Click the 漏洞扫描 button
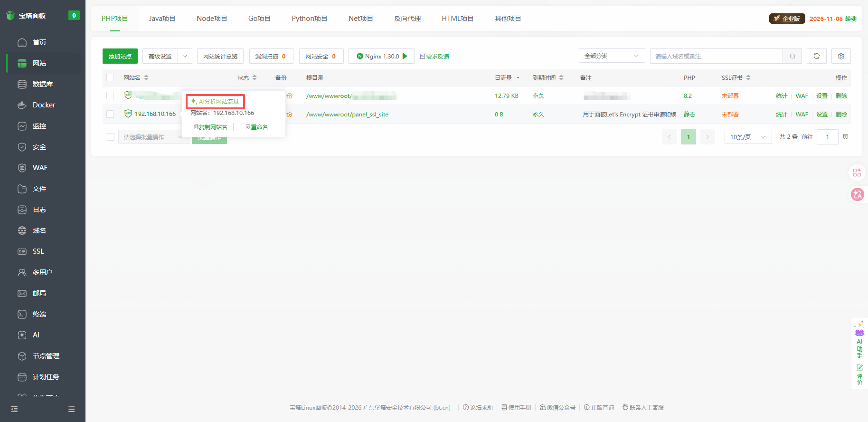Image resolution: width=868 pixels, height=422 pixels. click(x=271, y=56)
